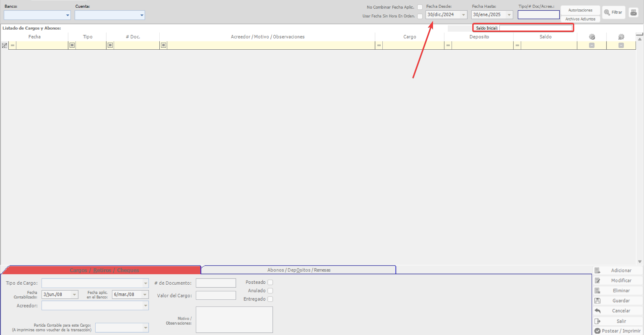Click the contains operator icon in Tipo filter
Screen dimensions: 644x335
tap(72, 45)
